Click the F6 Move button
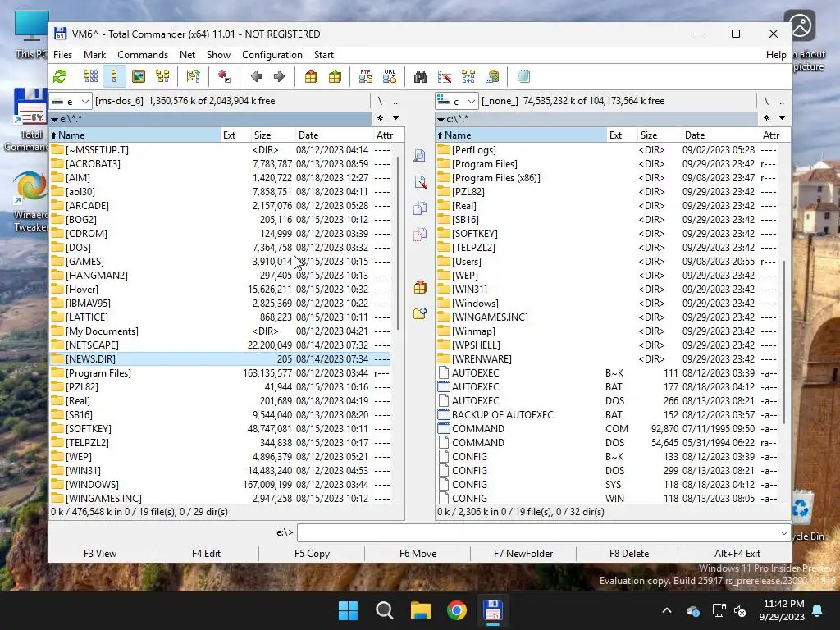 click(418, 554)
